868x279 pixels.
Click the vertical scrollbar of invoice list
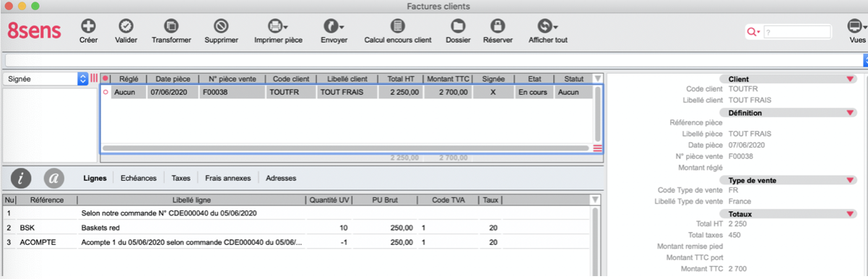(x=597, y=113)
